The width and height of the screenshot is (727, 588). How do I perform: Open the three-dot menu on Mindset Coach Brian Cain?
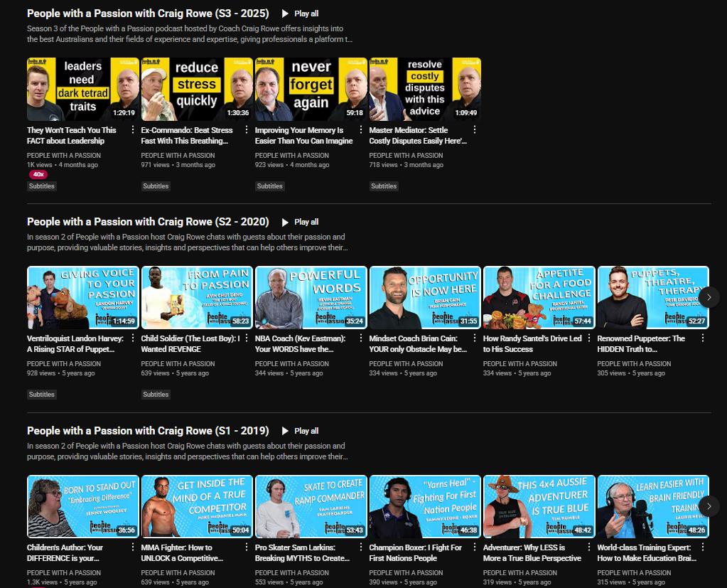(x=475, y=338)
